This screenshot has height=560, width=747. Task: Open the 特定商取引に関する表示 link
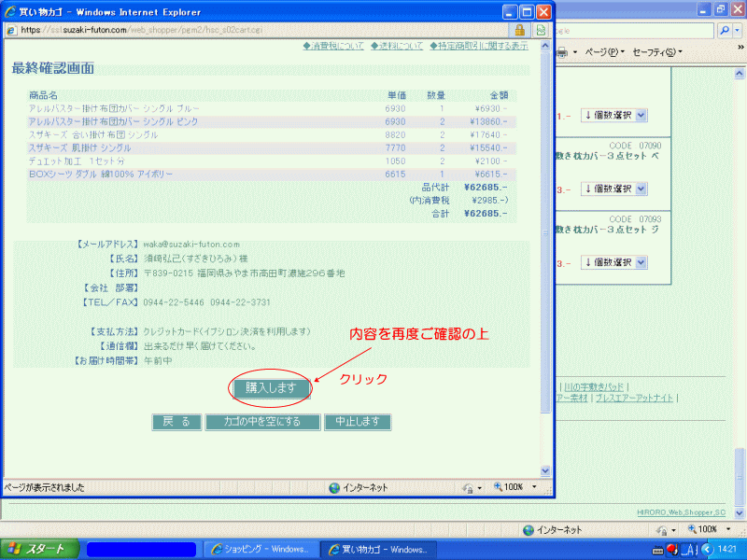(478, 46)
